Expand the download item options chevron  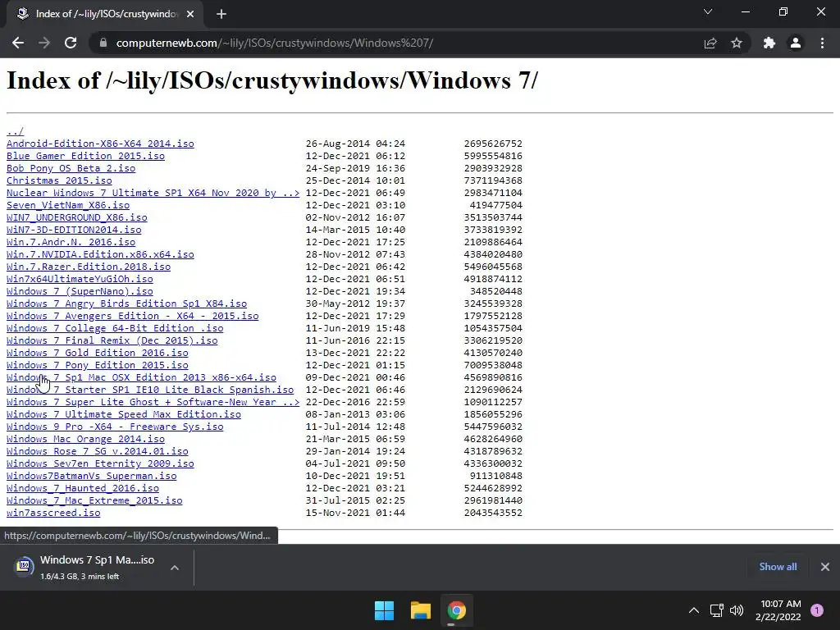175,568
